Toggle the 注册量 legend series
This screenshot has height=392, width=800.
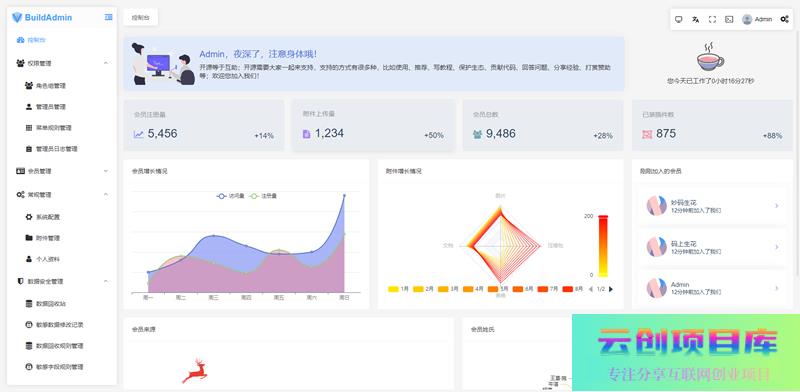click(x=263, y=196)
